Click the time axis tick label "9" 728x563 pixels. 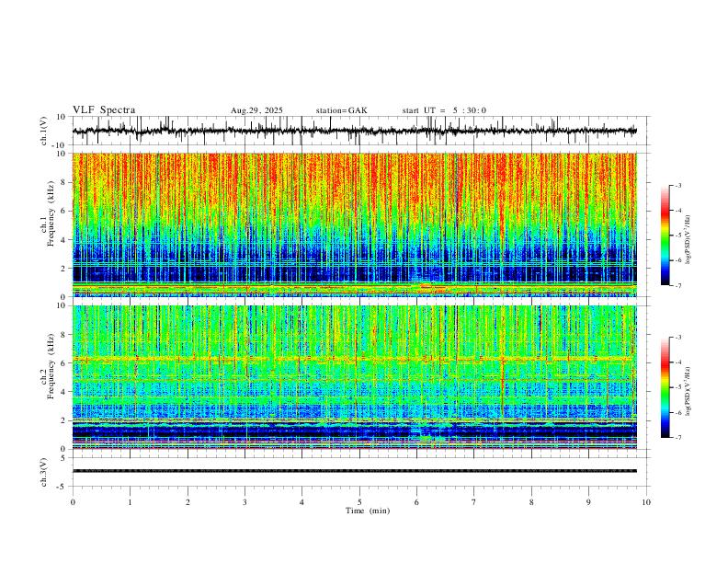588,502
